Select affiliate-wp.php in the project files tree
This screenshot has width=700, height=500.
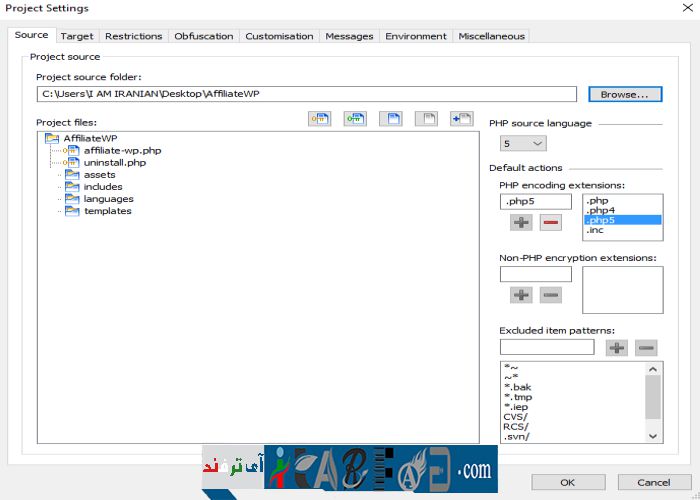point(122,150)
